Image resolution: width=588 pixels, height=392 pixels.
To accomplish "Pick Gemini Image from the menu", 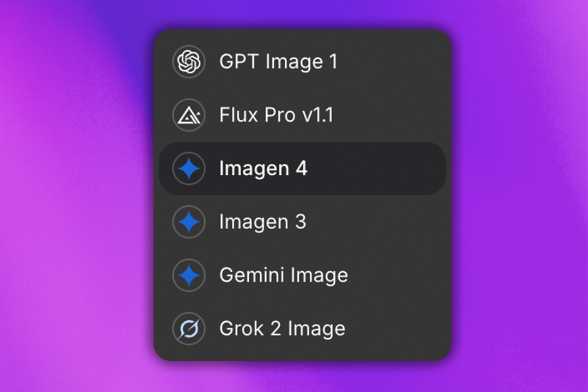I will click(283, 275).
